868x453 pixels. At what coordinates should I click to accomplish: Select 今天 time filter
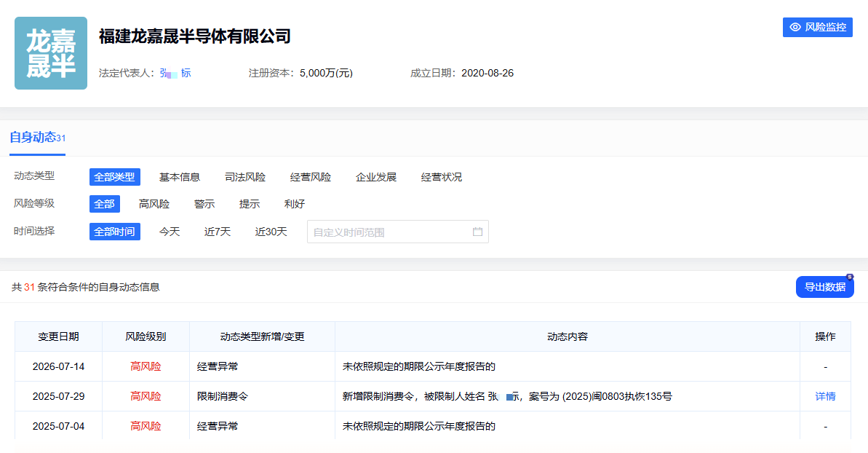pos(170,232)
